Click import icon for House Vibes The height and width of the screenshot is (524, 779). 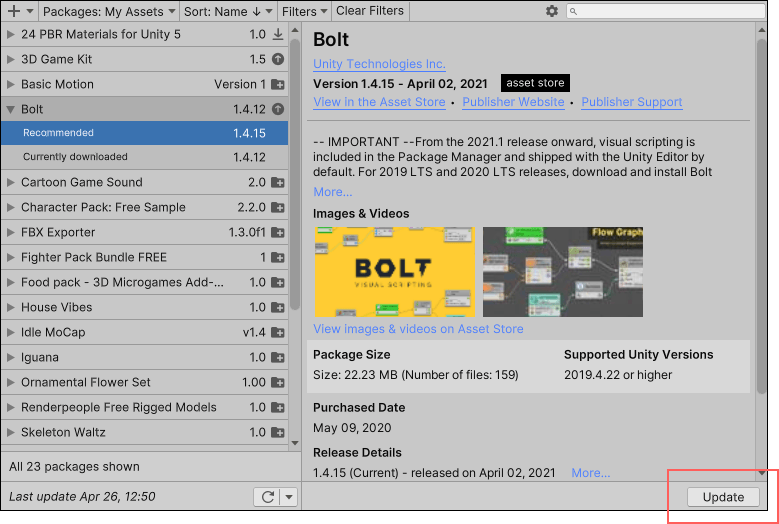(278, 307)
